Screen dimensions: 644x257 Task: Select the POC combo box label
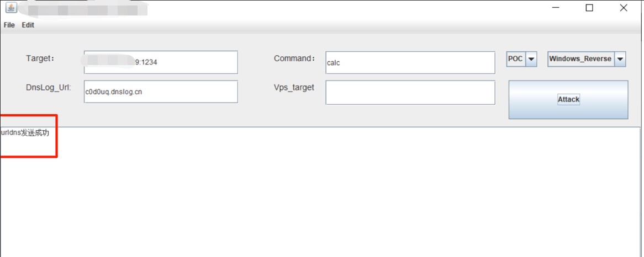click(516, 58)
